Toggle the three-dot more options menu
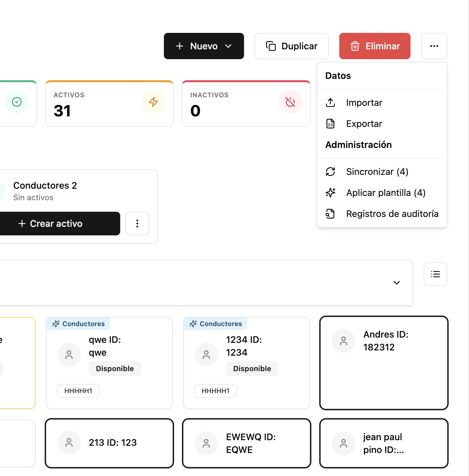Viewport: 469px width, 476px height. [x=434, y=46]
